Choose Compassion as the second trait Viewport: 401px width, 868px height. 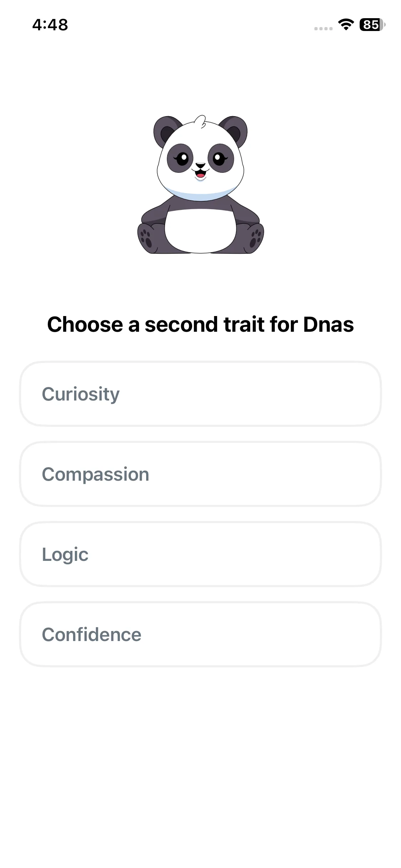coord(200,474)
